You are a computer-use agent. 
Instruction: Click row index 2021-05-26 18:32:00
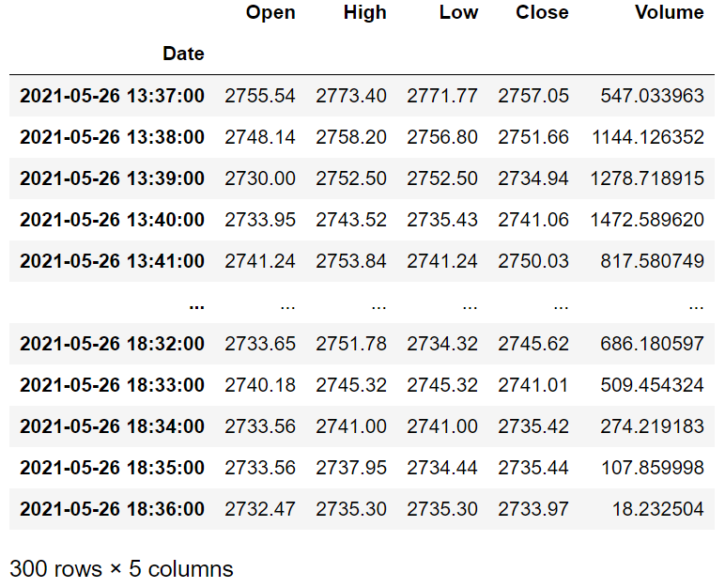(x=112, y=344)
